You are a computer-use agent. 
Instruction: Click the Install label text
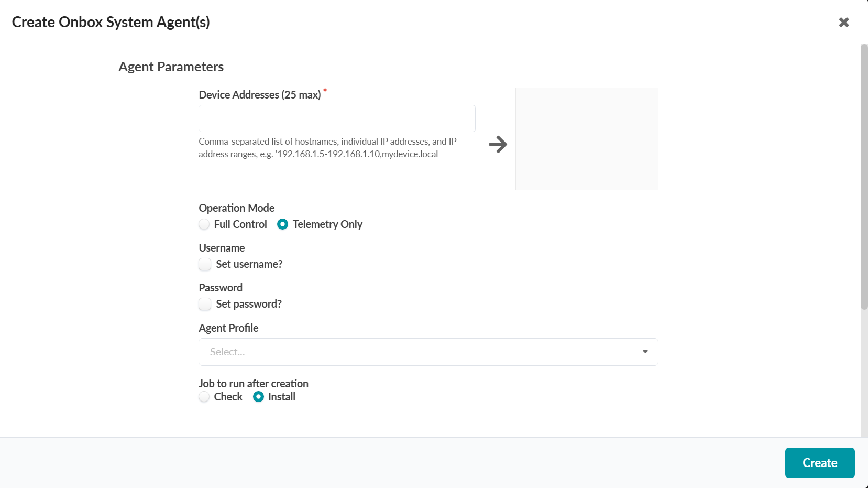tap(282, 397)
